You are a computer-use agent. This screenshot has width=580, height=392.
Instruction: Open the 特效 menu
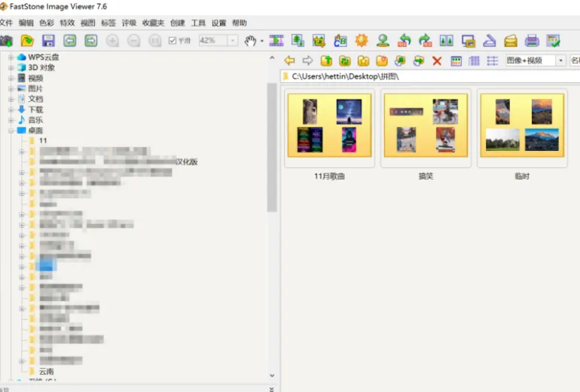(x=67, y=23)
